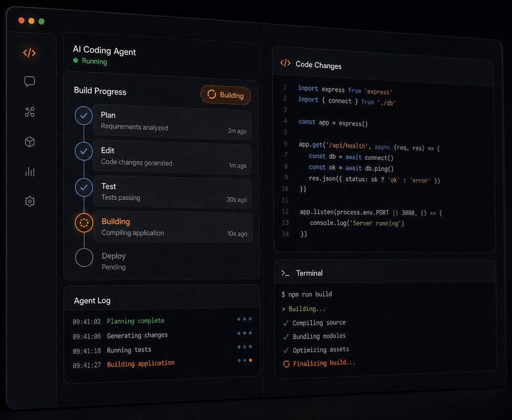Click the green Running status dot
The height and width of the screenshot is (420, 512).
(x=76, y=60)
